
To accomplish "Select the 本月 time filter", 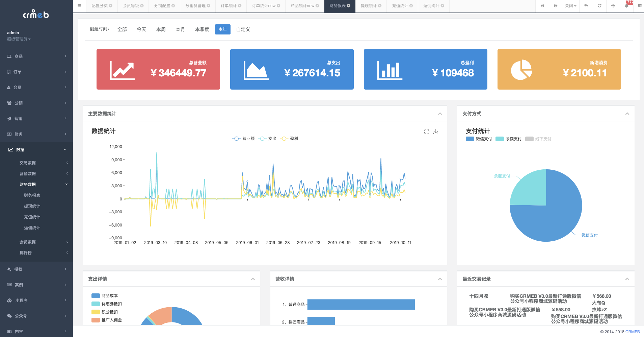I will point(180,29).
